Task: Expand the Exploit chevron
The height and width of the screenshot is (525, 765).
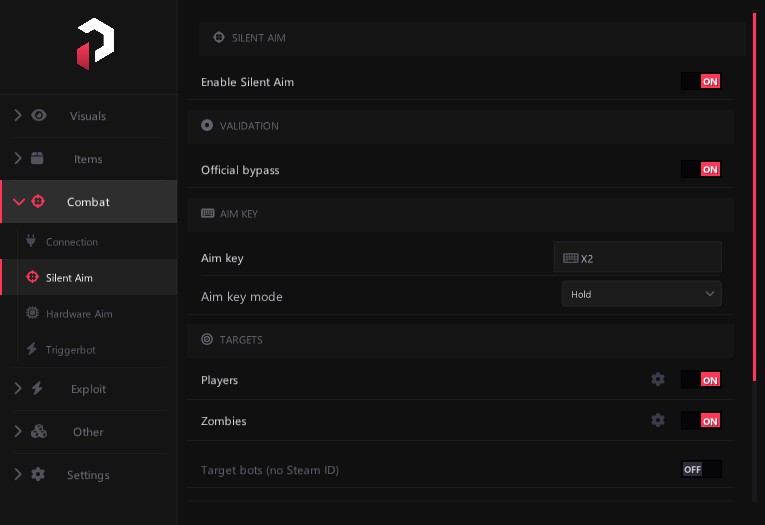Action: (18, 388)
